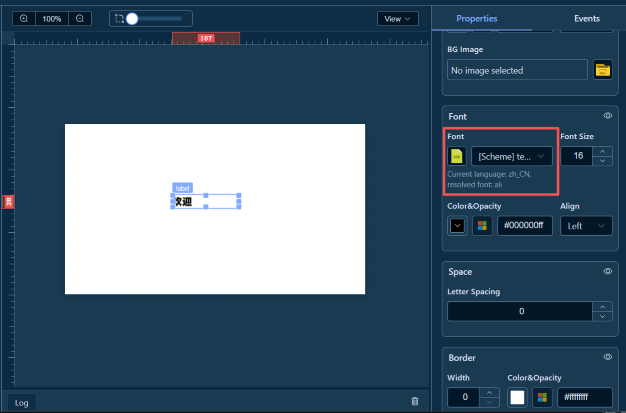626x413 pixels.
Task: Switch to the Events tab
Action: [x=587, y=19]
